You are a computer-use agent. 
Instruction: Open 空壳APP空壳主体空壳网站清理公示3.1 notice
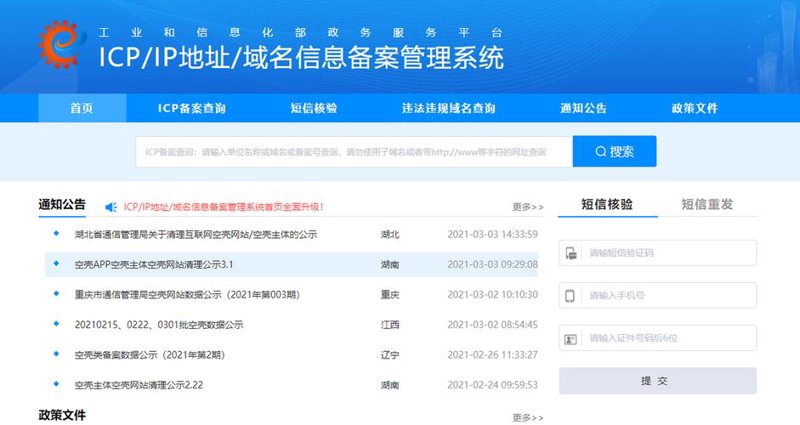[154, 264]
